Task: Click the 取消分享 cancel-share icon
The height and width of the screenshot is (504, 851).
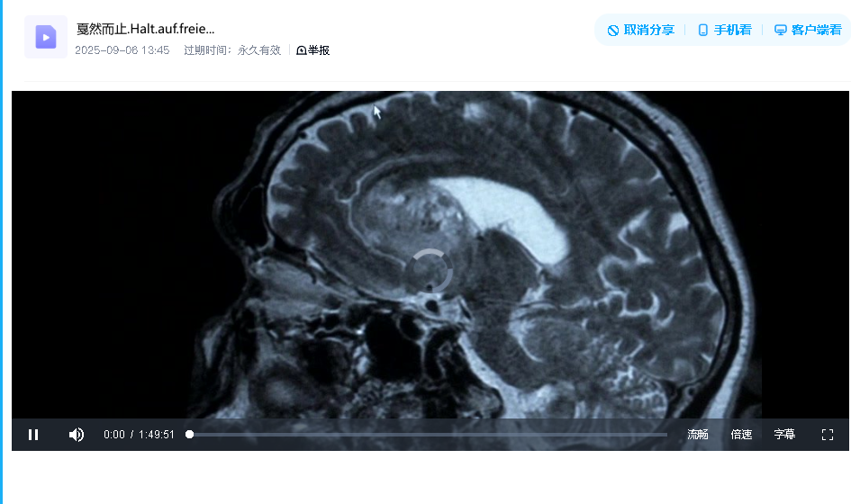Action: click(613, 31)
